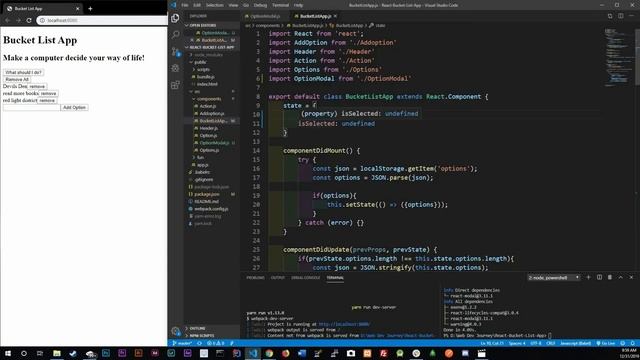640x360 pixels.
Task: Close the terminal panel
Action: [x=631, y=277]
